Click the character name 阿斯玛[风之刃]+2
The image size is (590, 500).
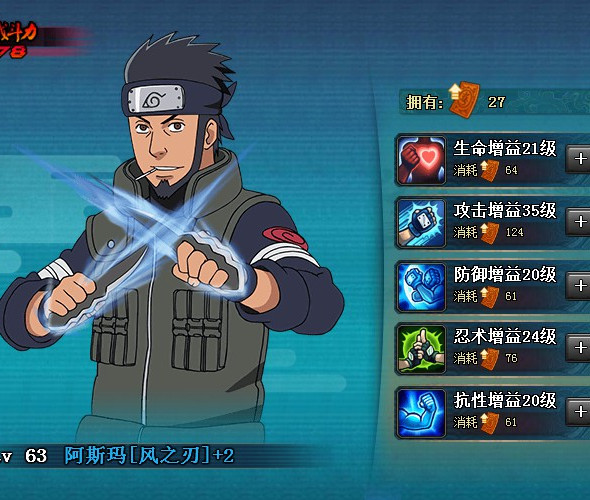(149, 456)
